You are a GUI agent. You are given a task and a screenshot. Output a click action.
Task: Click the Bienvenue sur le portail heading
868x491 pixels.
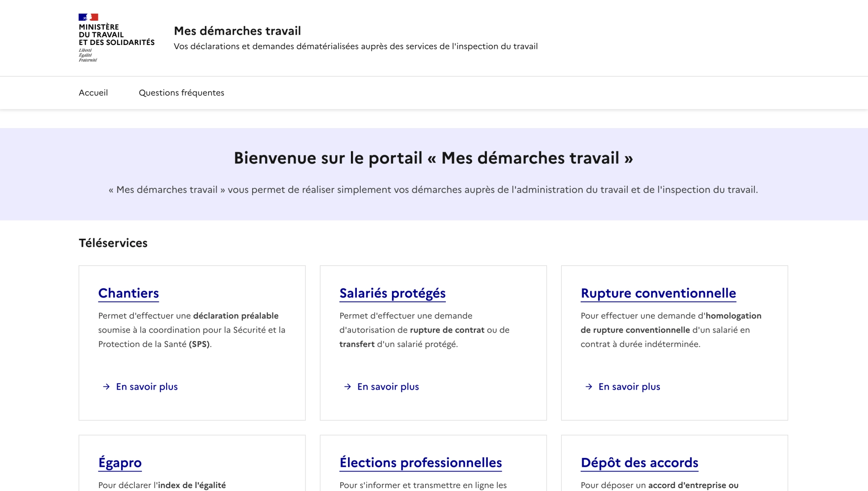click(x=433, y=158)
